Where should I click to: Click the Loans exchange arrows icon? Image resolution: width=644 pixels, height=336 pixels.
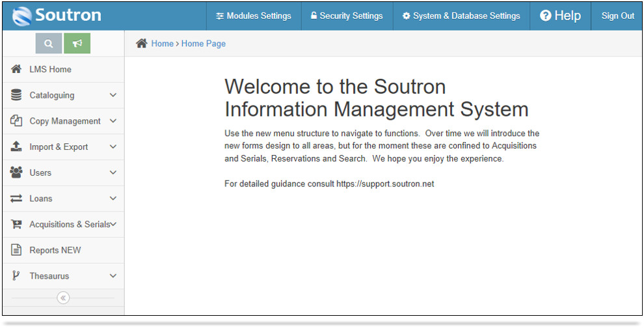(16, 198)
